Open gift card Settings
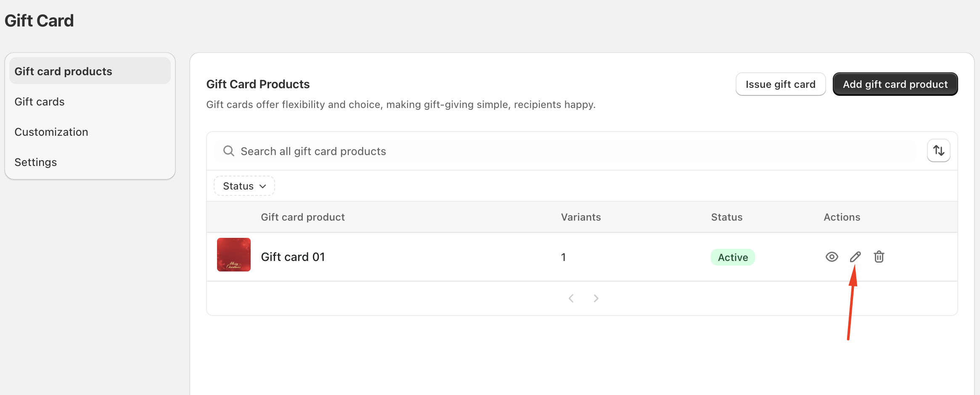Screen dimensions: 980x395 36,162
